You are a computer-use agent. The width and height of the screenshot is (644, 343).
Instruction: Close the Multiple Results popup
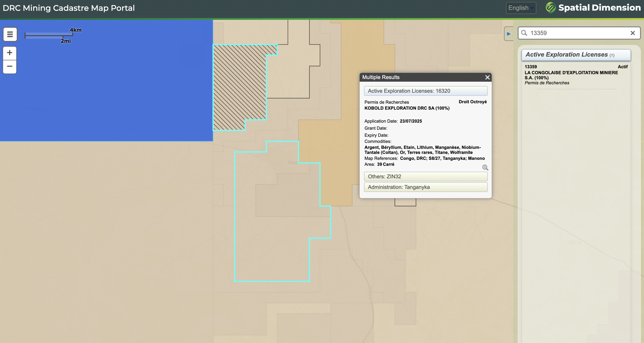[487, 77]
